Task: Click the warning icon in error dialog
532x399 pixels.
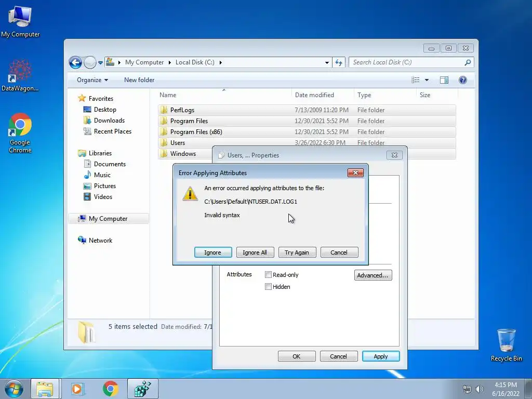Action: coord(190,194)
